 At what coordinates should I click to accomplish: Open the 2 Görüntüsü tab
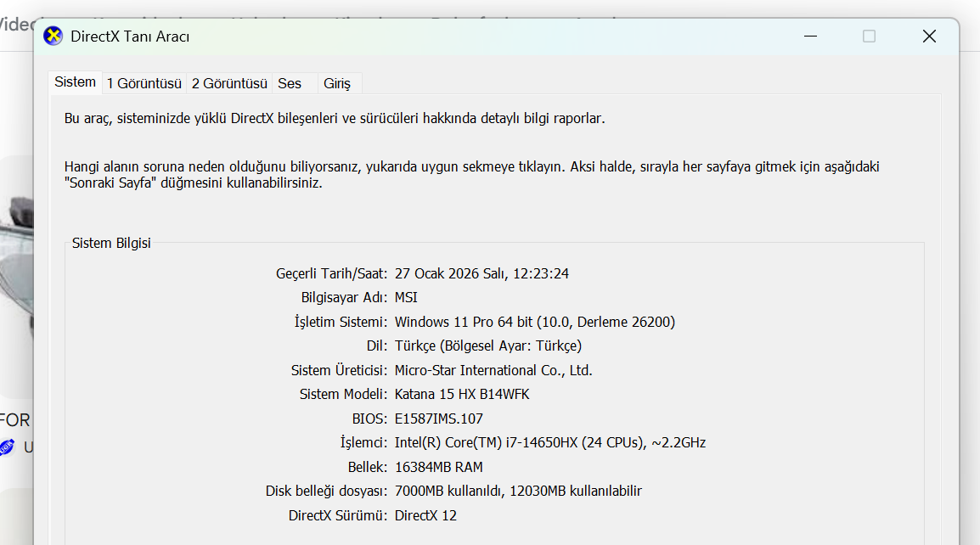tap(229, 84)
